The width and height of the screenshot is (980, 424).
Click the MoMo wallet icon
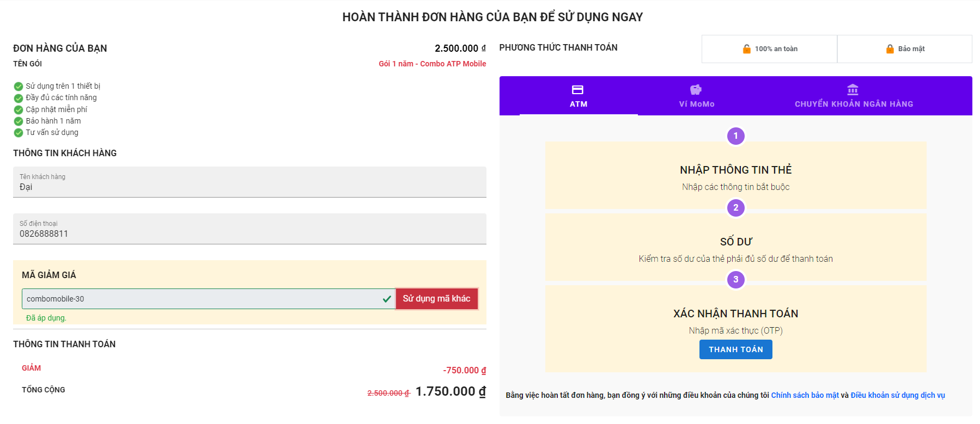pyautogui.click(x=695, y=89)
